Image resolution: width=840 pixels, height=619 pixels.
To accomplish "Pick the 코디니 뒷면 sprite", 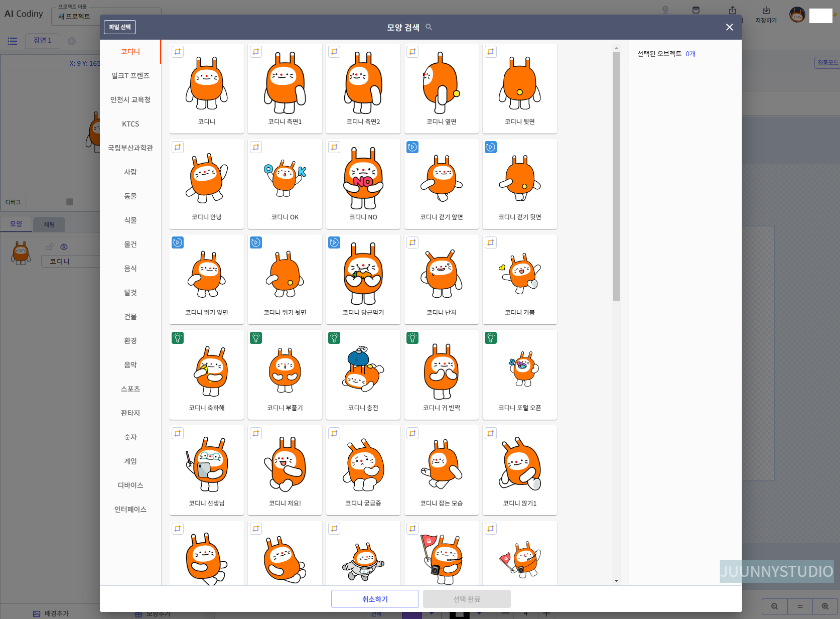I will point(520,88).
